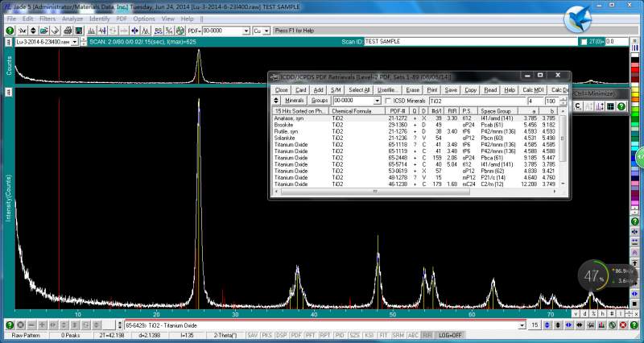
Task: Click the Calc MDI button
Action: [533, 89]
